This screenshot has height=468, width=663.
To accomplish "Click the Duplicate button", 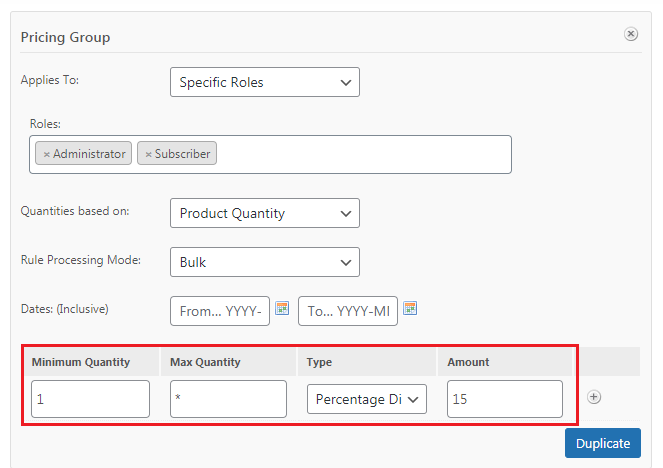I will point(603,443).
